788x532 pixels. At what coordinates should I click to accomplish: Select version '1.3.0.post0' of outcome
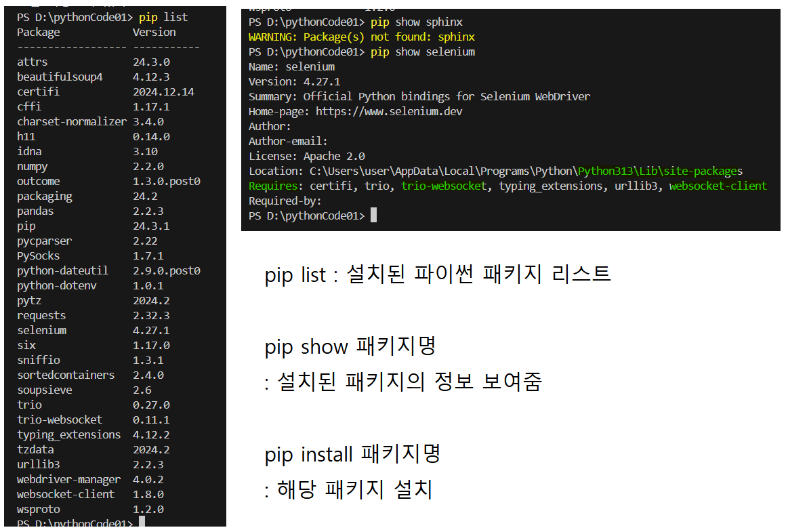coord(167,182)
